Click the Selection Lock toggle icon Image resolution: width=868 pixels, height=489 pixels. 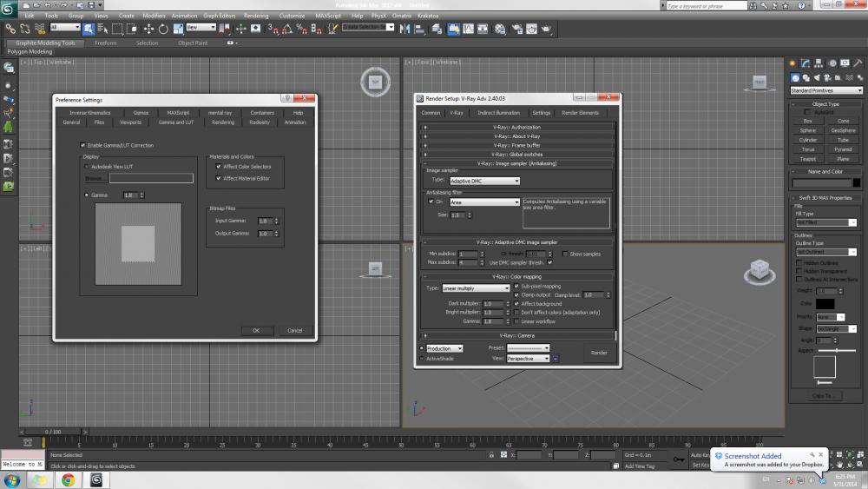tap(491, 454)
